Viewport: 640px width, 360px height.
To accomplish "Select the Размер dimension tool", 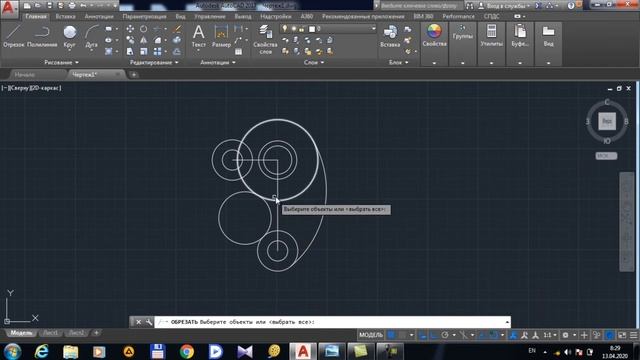I will (221, 36).
